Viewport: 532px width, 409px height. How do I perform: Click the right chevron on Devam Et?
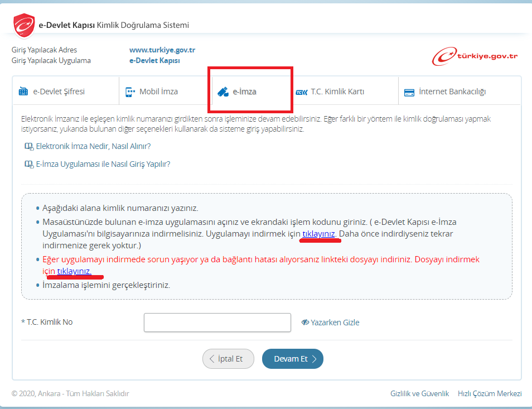tap(314, 359)
